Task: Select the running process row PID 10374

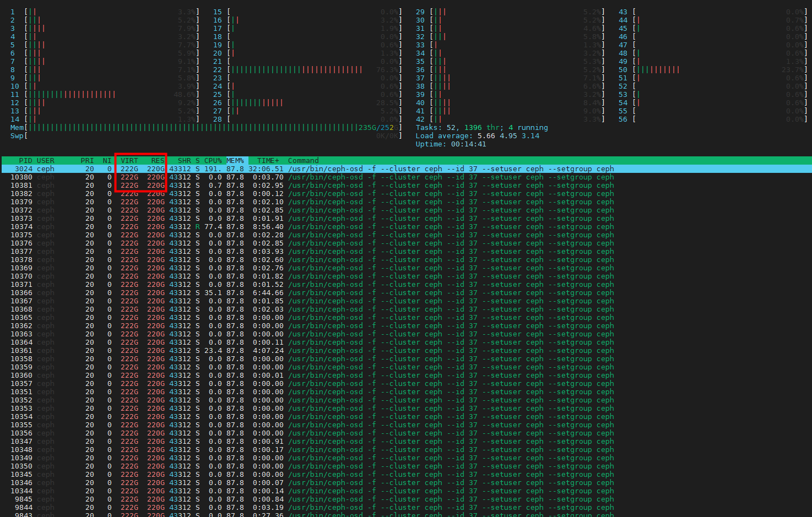Action: 406,227
